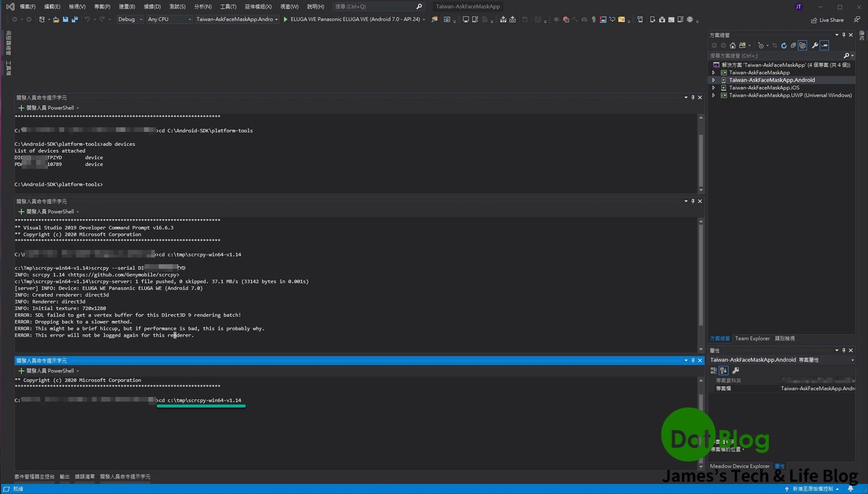Pin the middle terminal panel
868x494 pixels.
click(693, 201)
